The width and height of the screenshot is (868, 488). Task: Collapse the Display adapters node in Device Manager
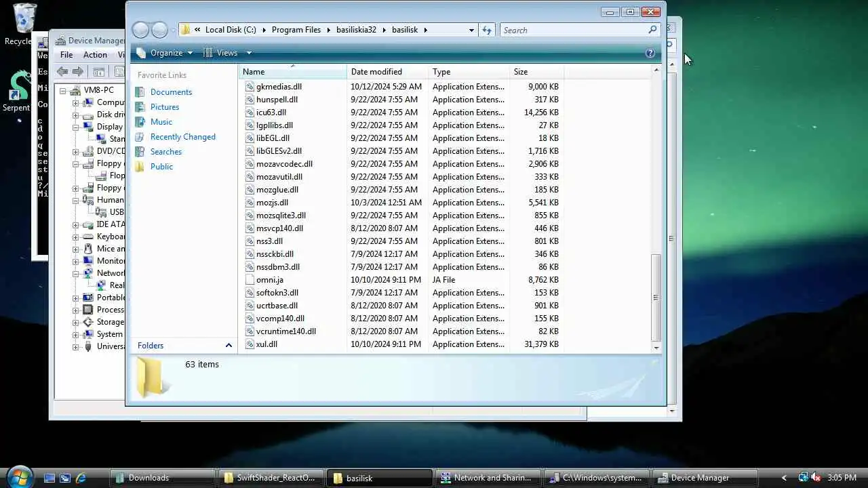[77, 127]
